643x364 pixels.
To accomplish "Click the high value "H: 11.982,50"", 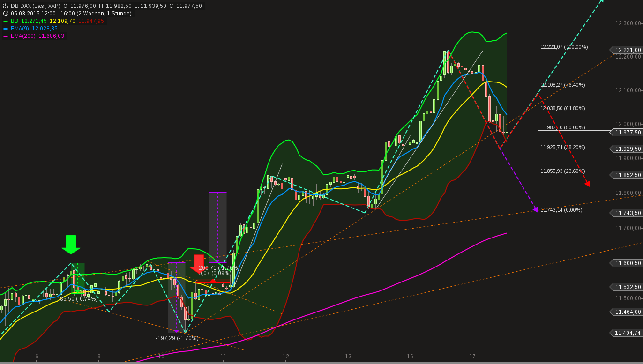I will point(115,6).
